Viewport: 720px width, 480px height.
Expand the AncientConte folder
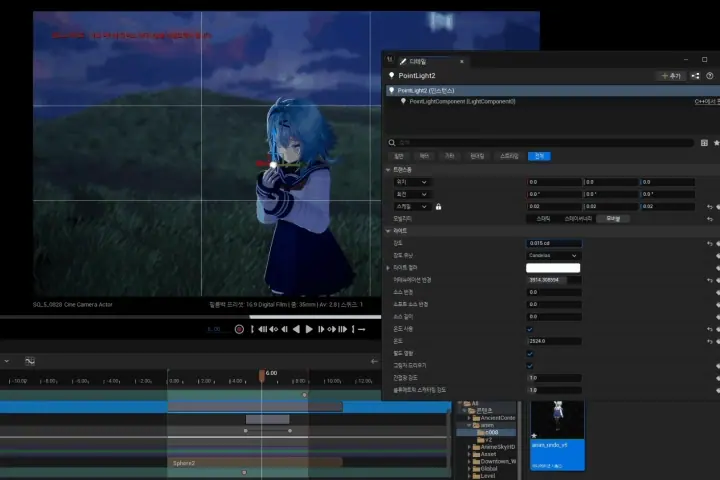point(469,418)
